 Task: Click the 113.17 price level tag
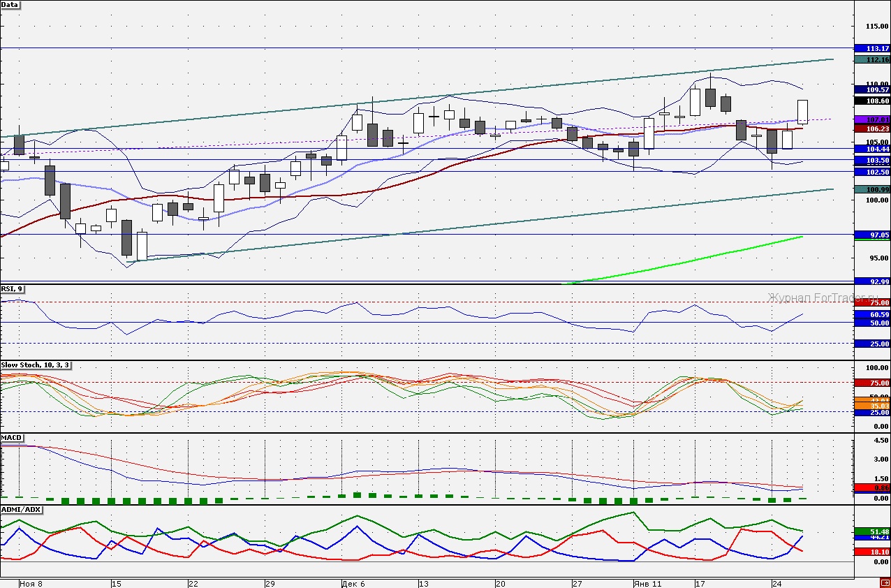(872, 48)
